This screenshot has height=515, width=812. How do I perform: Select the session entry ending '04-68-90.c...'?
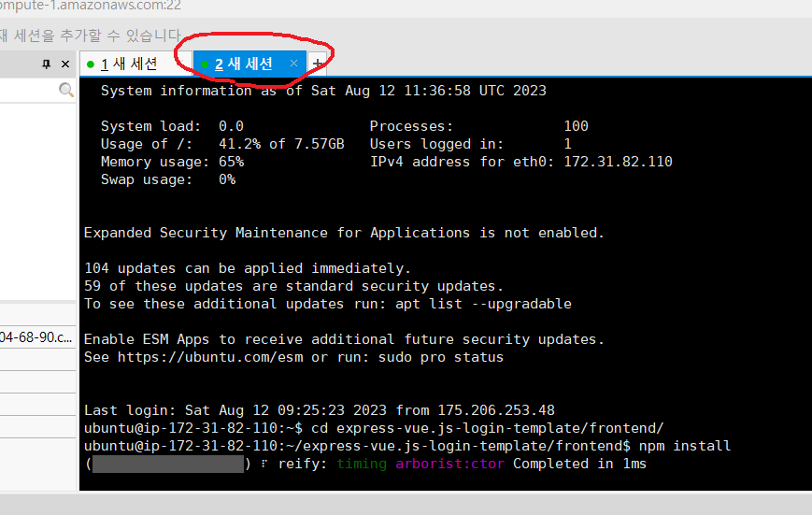(36, 337)
